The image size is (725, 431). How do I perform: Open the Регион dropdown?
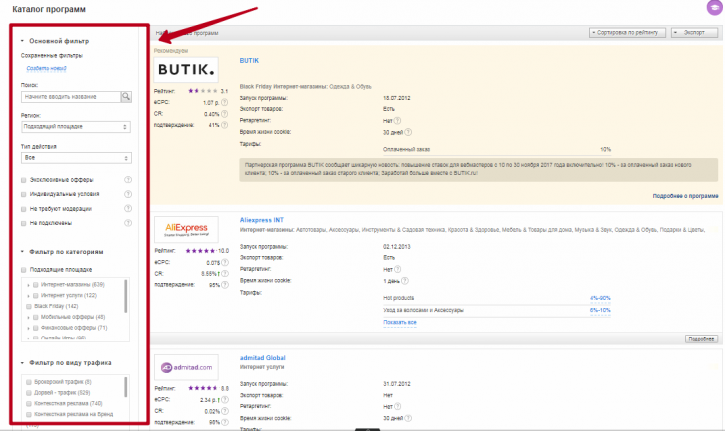point(76,127)
